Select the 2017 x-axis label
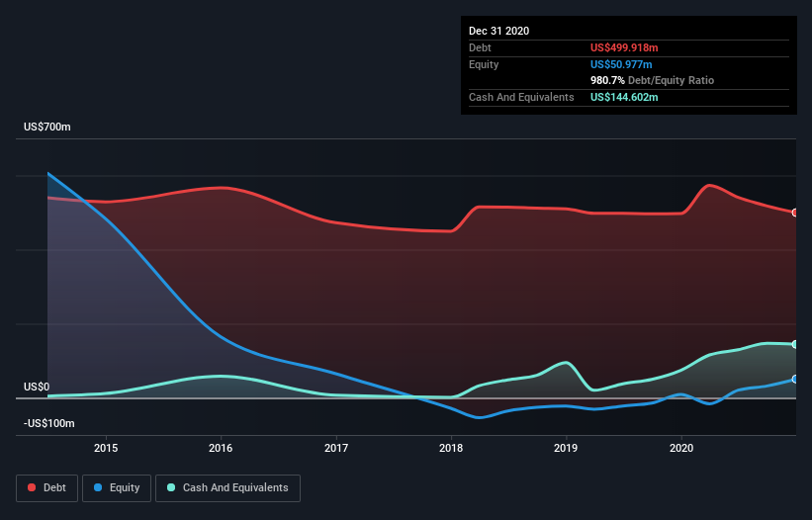 pyautogui.click(x=336, y=448)
